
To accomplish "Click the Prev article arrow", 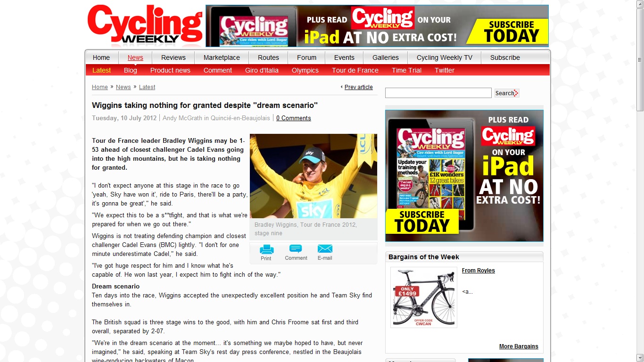I will pos(341,87).
